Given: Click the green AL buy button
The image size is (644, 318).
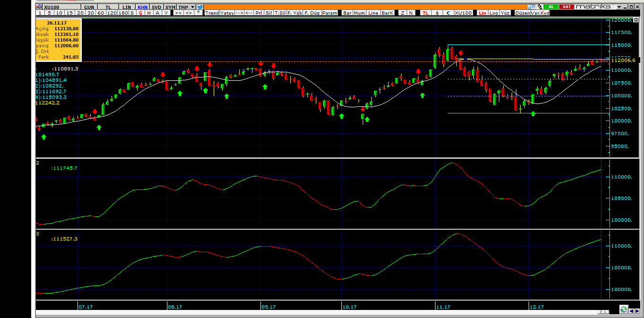Looking at the screenshot, I should (x=551, y=7).
